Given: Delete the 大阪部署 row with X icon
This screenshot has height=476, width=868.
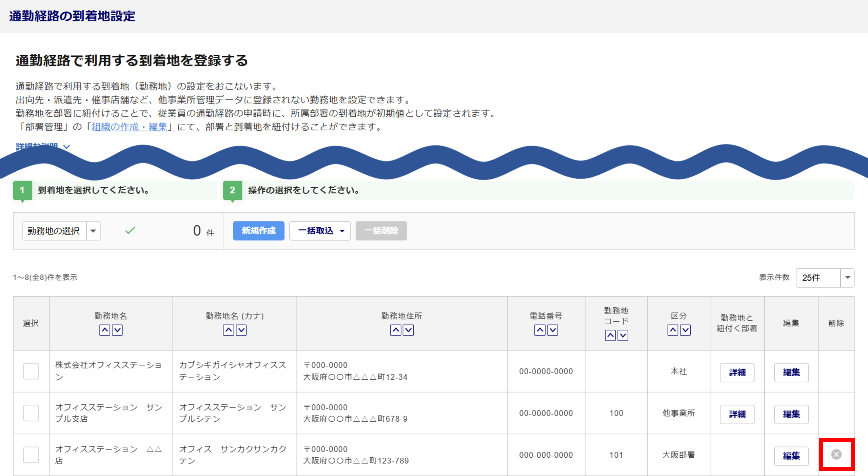Looking at the screenshot, I should pyautogui.click(x=836, y=454).
